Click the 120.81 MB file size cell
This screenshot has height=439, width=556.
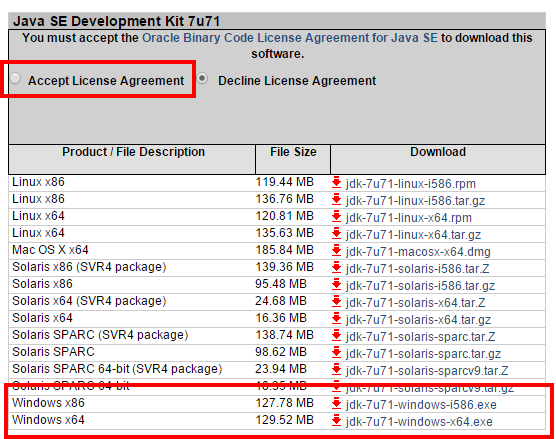(285, 216)
